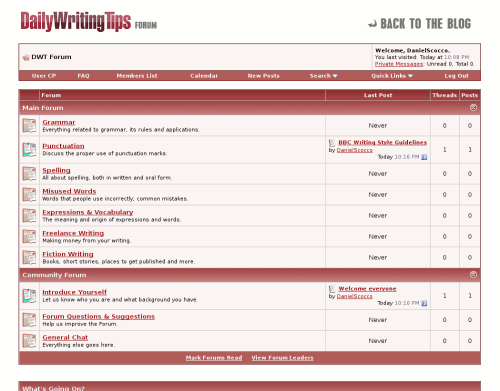Click the Posts column header
The height and width of the screenshot is (391, 500).
(x=470, y=95)
